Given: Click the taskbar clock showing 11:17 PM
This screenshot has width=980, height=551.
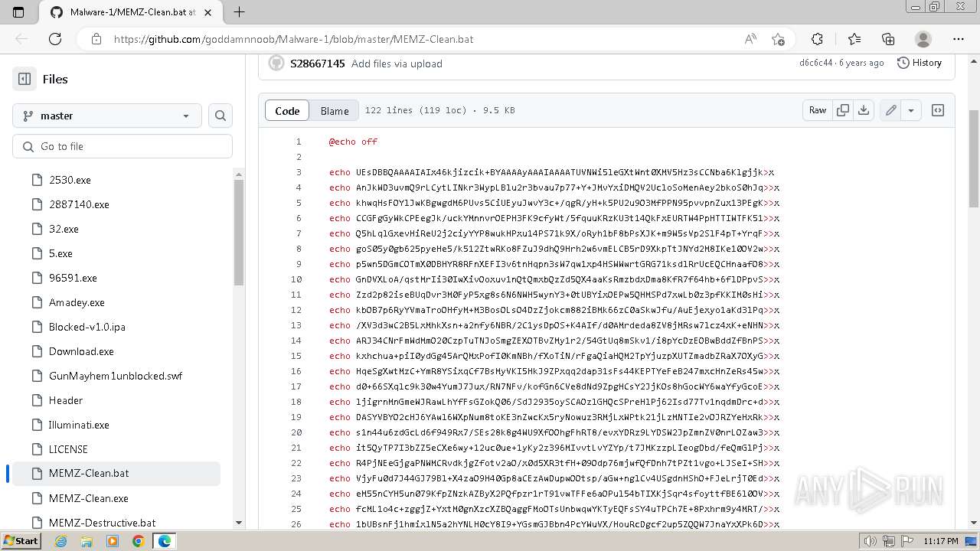Looking at the screenshot, I should pyautogui.click(x=942, y=541).
